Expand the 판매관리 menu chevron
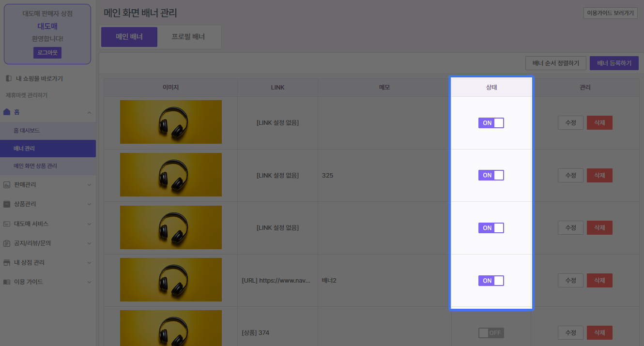This screenshot has width=644, height=346. [x=89, y=185]
